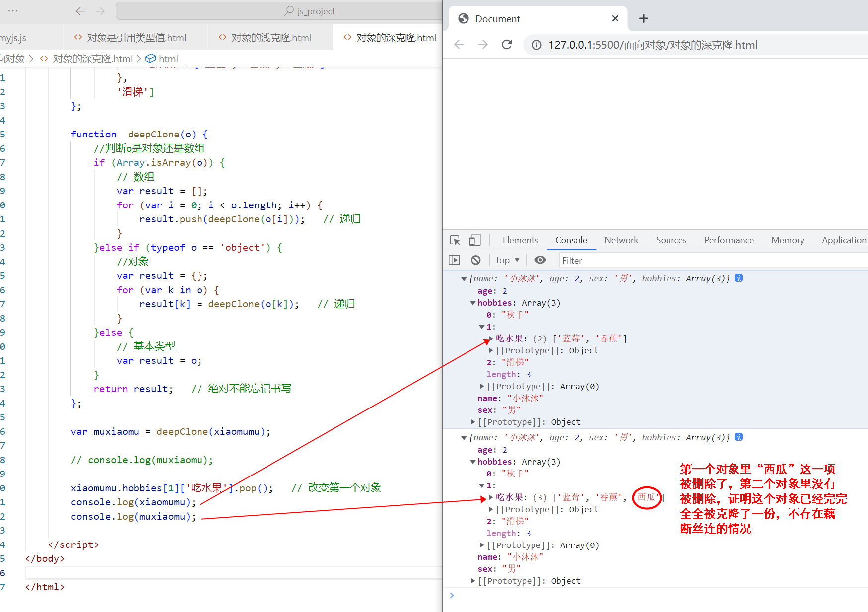
Task: Switch to the Application tab
Action: point(844,240)
